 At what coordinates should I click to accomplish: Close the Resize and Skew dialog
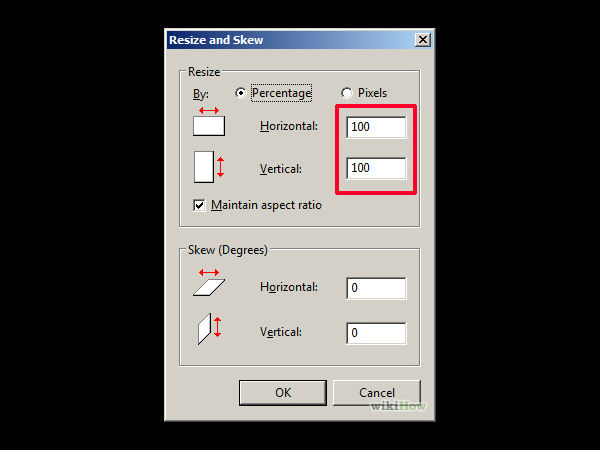(x=422, y=39)
